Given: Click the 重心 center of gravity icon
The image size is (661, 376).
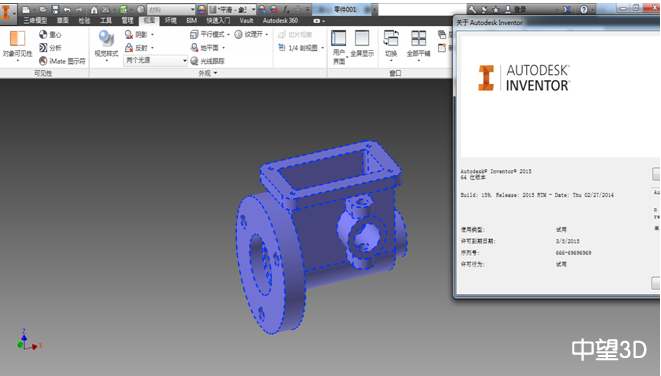Looking at the screenshot, I should [x=43, y=35].
